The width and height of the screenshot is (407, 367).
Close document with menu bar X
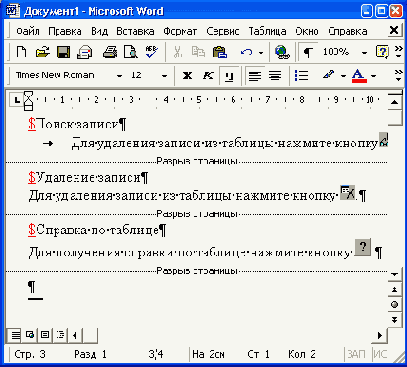(394, 30)
